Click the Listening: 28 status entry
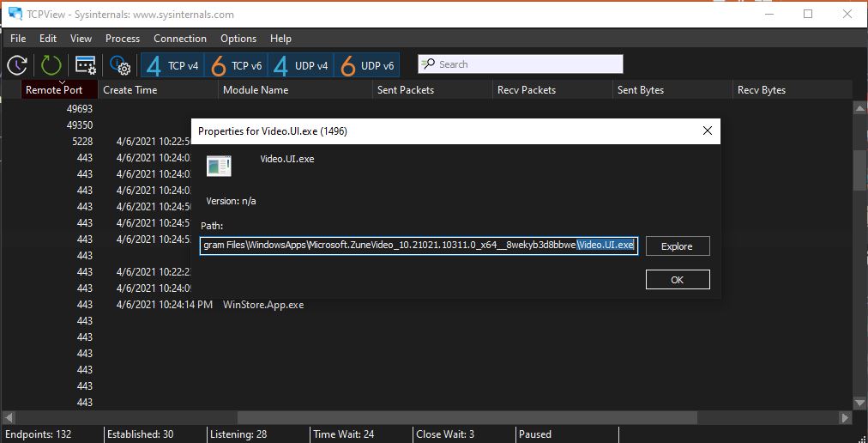Viewport: 868px width, 443px height. (x=238, y=434)
